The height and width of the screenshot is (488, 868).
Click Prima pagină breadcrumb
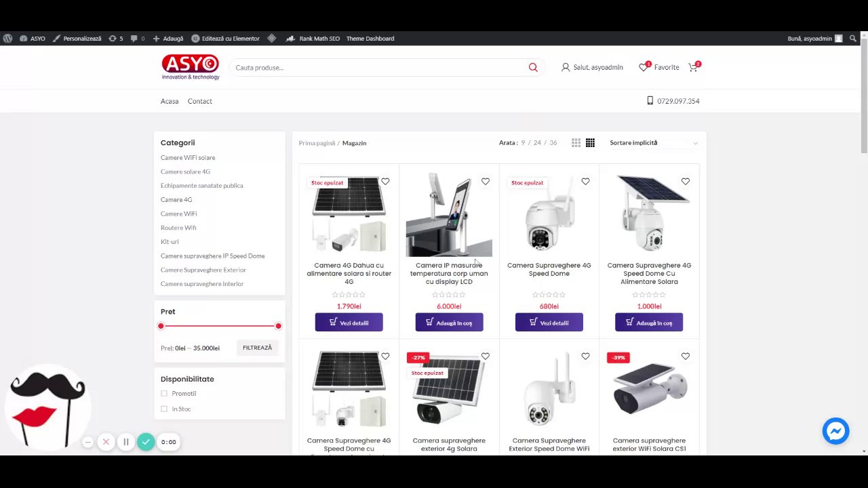click(x=317, y=143)
